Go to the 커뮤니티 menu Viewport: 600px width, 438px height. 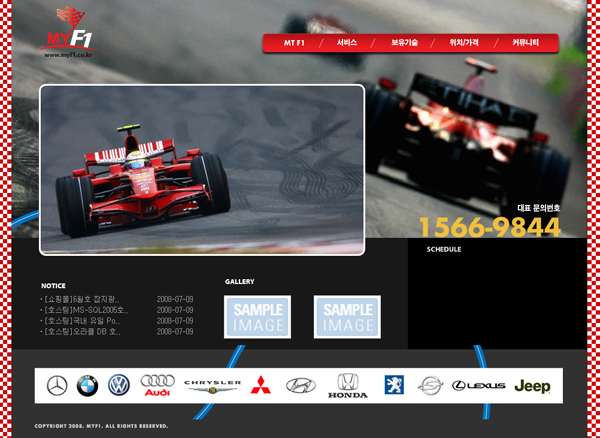525,44
